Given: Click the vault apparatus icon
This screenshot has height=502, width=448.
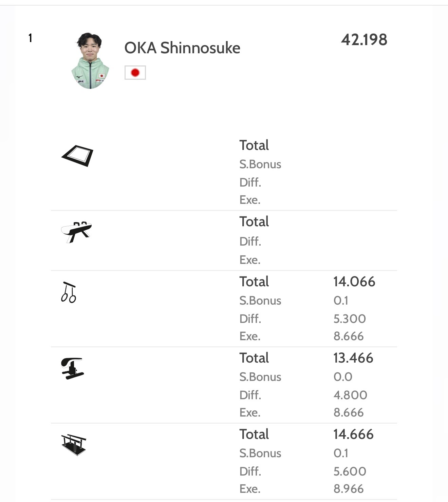Looking at the screenshot, I should (x=72, y=368).
